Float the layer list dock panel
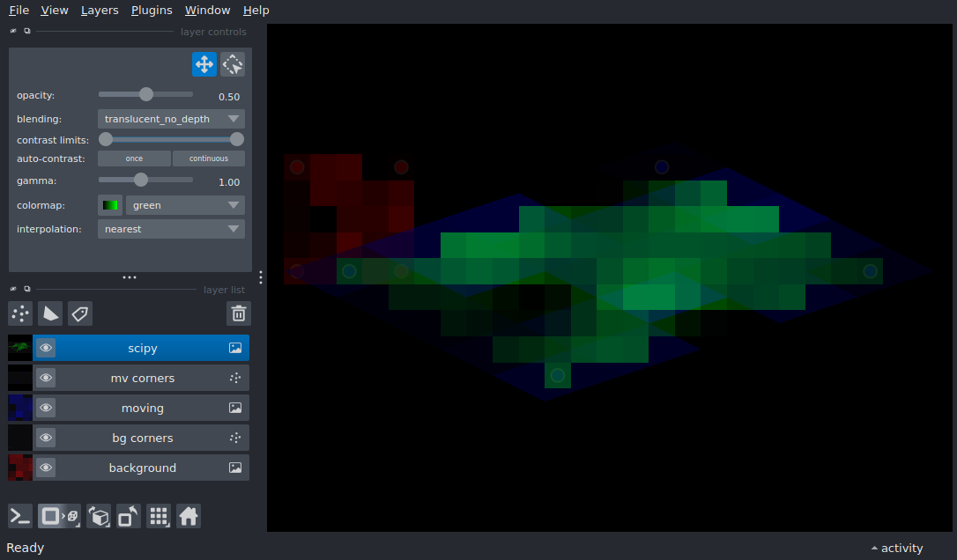This screenshot has width=957, height=560. point(26,289)
